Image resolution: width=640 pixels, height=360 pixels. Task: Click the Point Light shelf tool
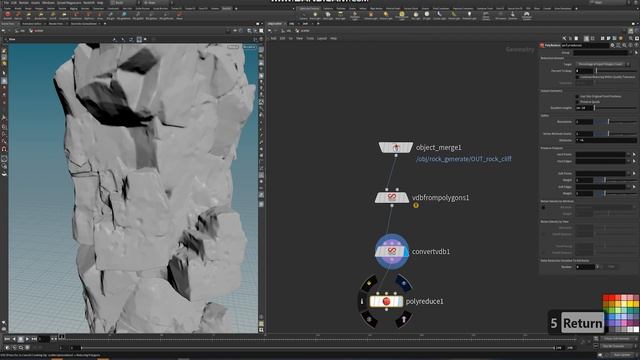tap(315, 16)
